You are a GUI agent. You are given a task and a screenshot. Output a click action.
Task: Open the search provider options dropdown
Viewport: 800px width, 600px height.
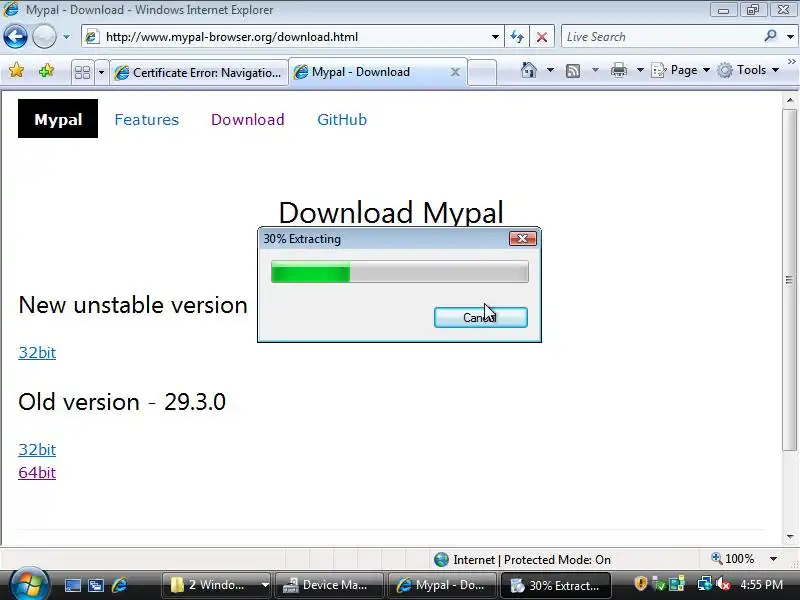[790, 37]
